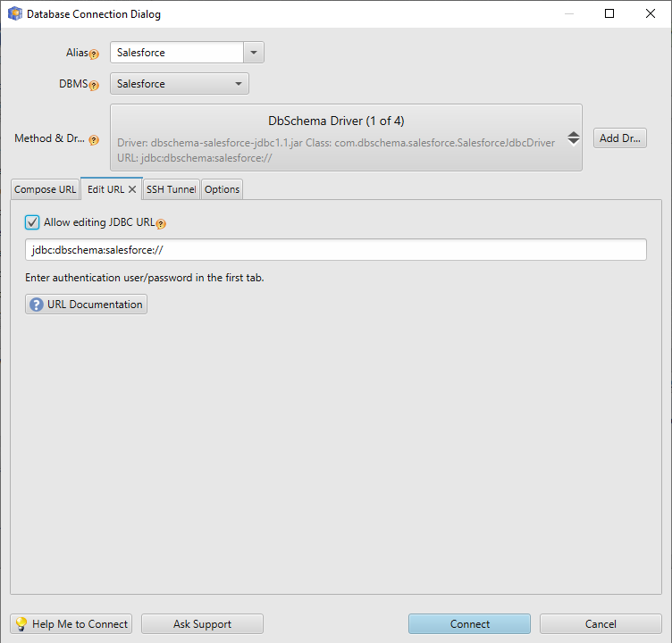Open the DBMS Salesforce dropdown
The height and width of the screenshot is (643, 672).
180,84
